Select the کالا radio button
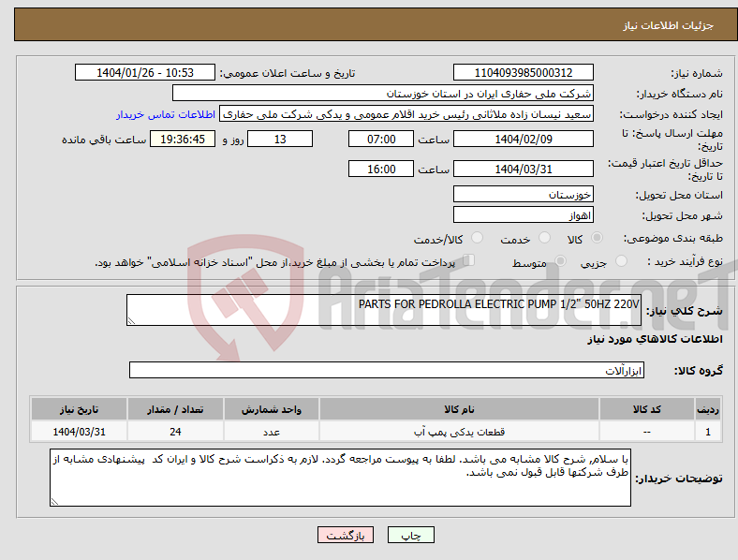Image resolution: width=738 pixels, height=560 pixels. pos(597,238)
